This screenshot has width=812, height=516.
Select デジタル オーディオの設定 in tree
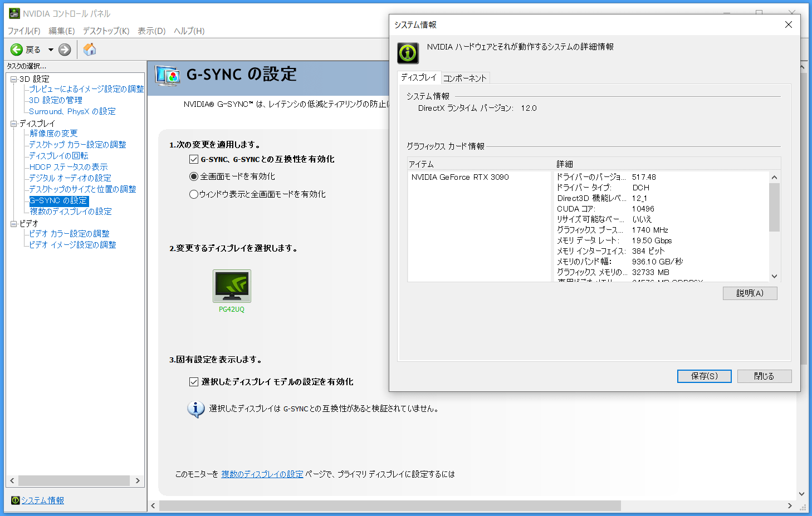pyautogui.click(x=70, y=178)
